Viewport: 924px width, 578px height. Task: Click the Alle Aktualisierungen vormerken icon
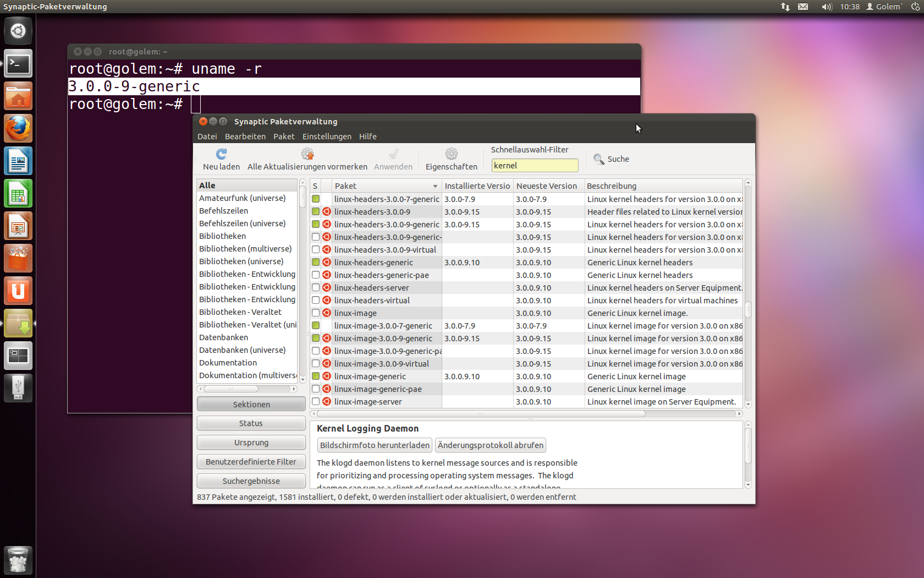coord(307,154)
